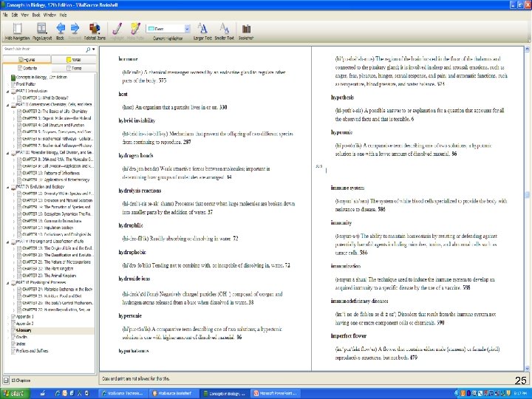Open the Book menu
532x399 pixels.
pyautogui.click(x=36, y=15)
